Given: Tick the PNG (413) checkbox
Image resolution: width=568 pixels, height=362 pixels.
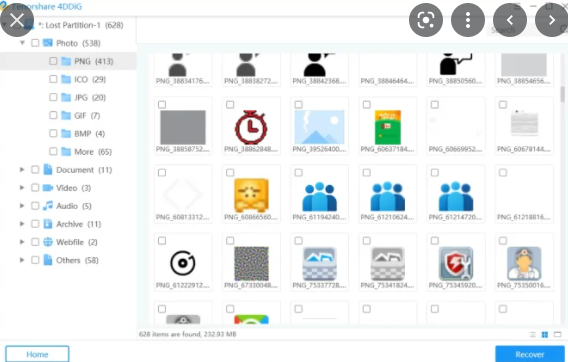Looking at the screenshot, I should tap(53, 61).
